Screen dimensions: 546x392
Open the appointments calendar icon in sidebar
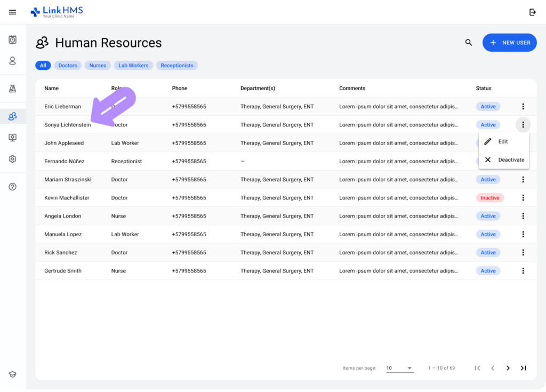[13, 39]
